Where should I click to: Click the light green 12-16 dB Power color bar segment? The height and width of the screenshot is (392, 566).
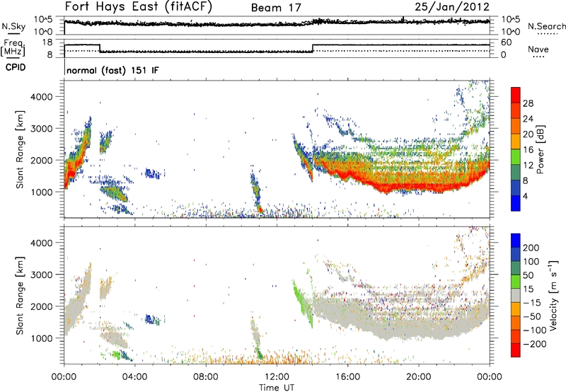coord(516,156)
